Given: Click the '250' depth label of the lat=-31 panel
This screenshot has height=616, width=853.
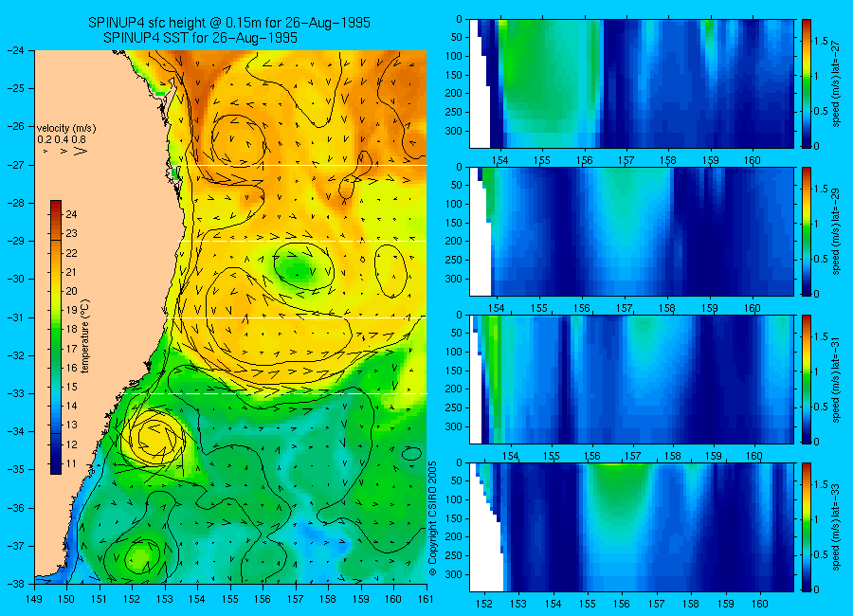Looking at the screenshot, I should 453,408.
